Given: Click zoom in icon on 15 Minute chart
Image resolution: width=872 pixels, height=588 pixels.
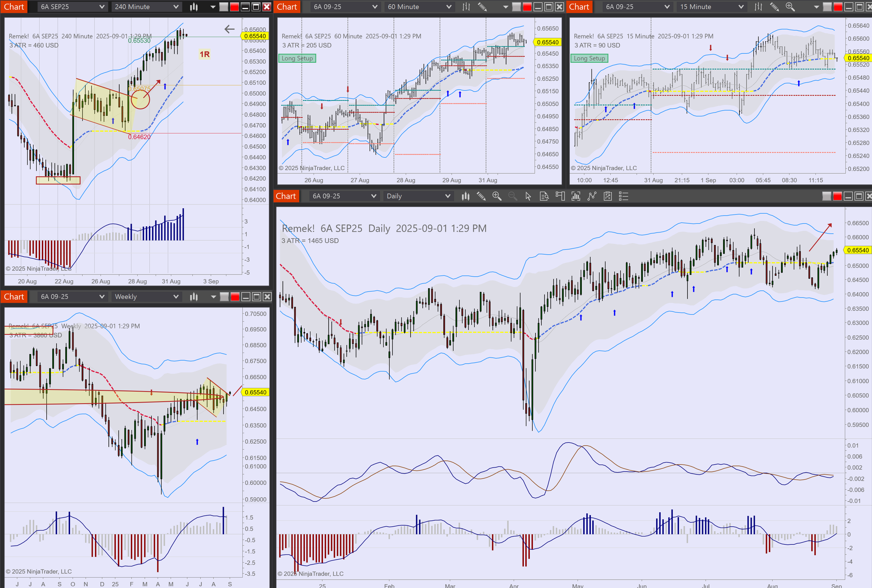Looking at the screenshot, I should (x=790, y=7).
